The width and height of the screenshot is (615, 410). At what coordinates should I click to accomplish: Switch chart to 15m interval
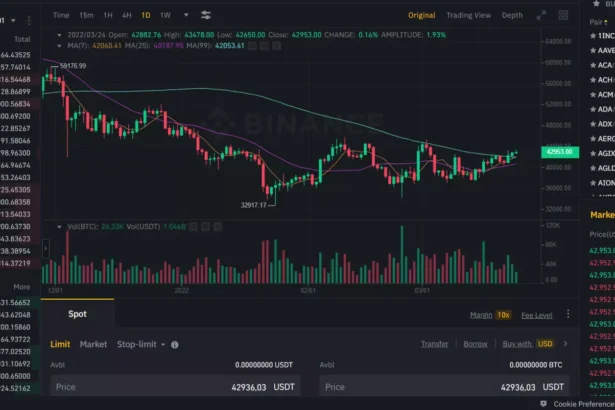pyautogui.click(x=86, y=15)
